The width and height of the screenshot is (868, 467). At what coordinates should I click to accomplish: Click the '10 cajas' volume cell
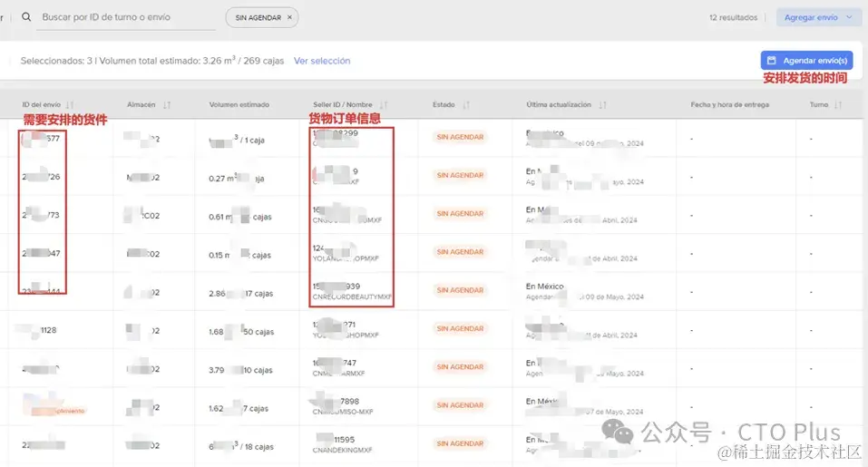pyautogui.click(x=240, y=370)
